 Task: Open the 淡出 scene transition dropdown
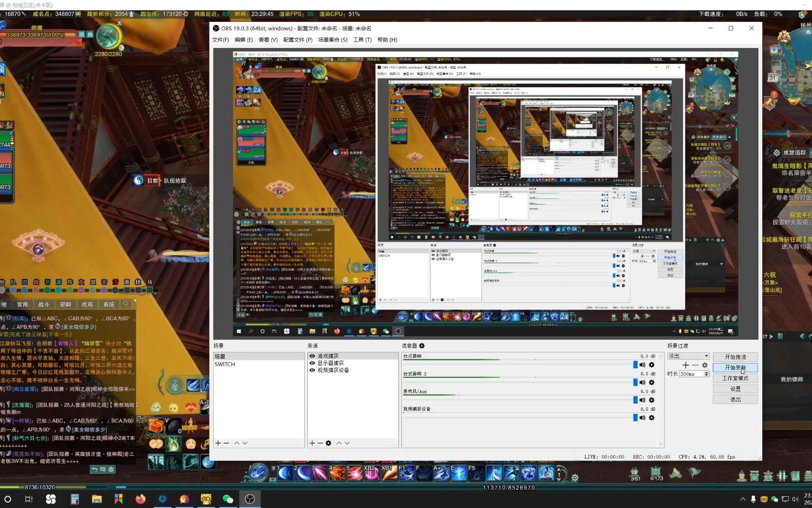tap(688, 356)
